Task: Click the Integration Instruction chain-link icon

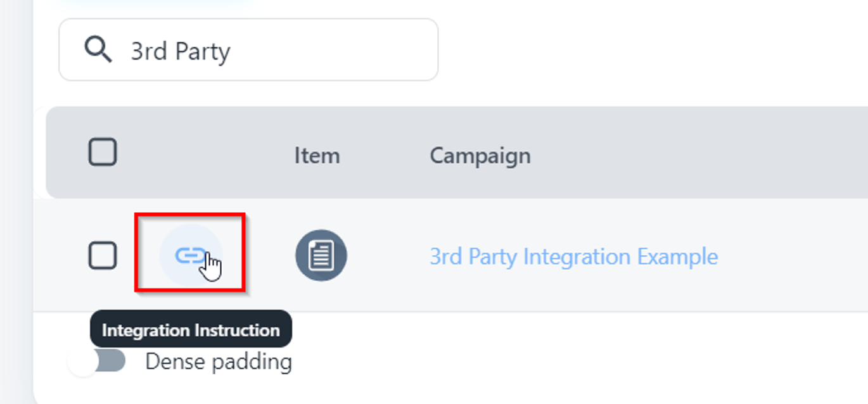Action: click(190, 256)
